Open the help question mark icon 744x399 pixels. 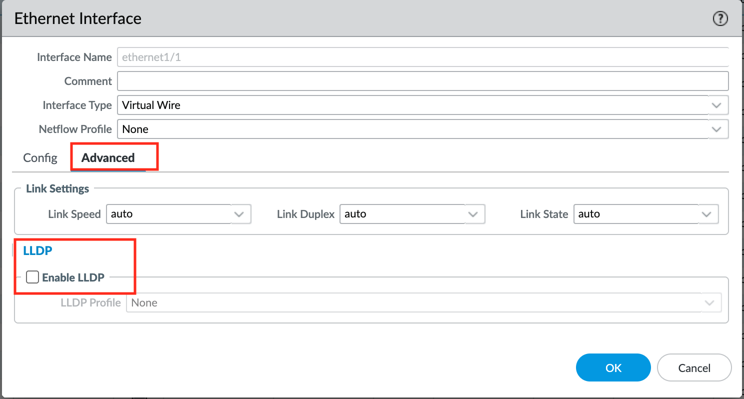click(720, 19)
